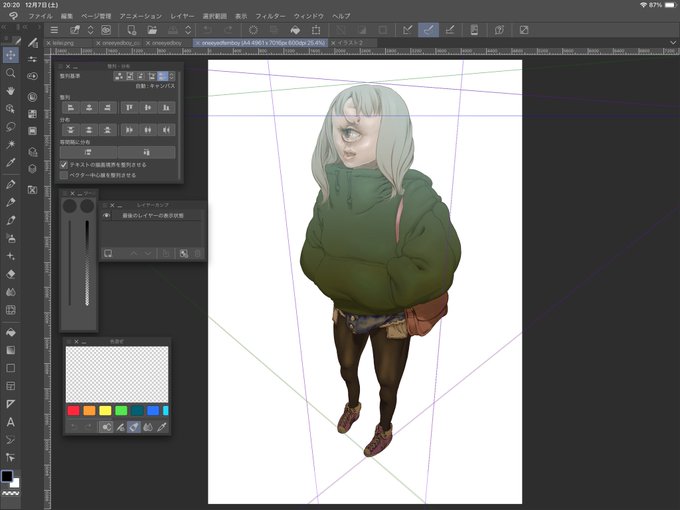Click the Fill icon in command bar

click(x=295, y=30)
